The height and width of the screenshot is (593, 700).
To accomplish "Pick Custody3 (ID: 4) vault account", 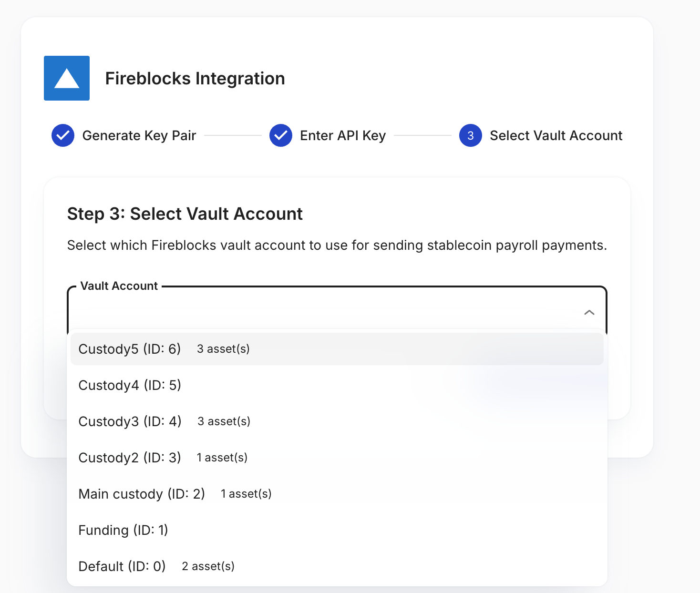I will [337, 421].
